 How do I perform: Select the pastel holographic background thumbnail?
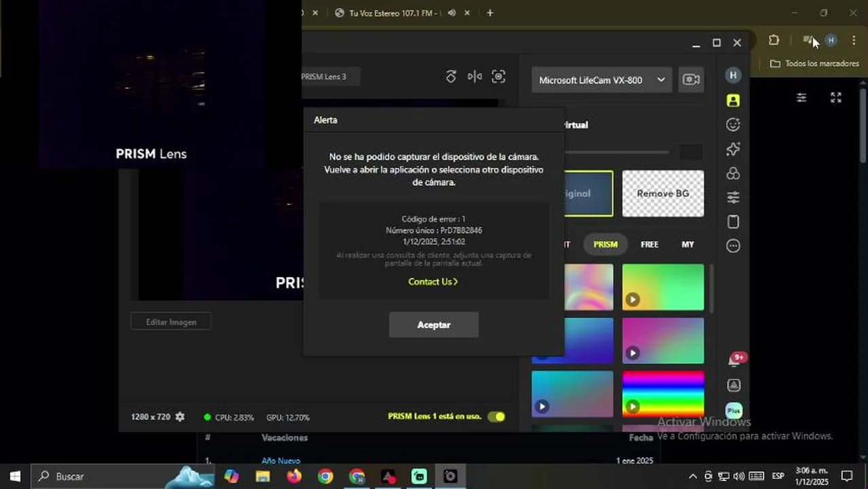pyautogui.click(x=588, y=287)
